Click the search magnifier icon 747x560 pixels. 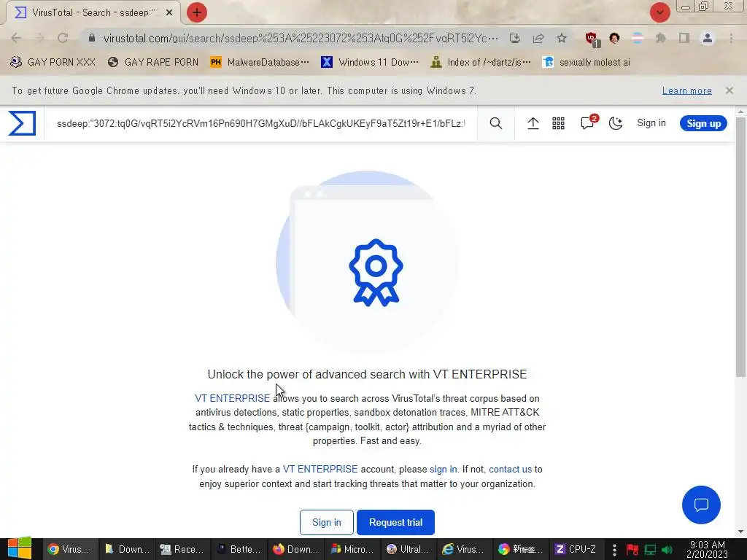pyautogui.click(x=496, y=123)
